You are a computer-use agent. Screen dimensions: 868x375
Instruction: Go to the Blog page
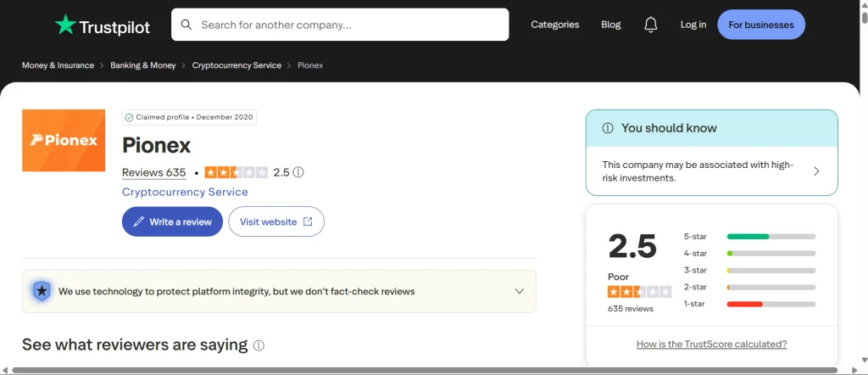(x=611, y=25)
